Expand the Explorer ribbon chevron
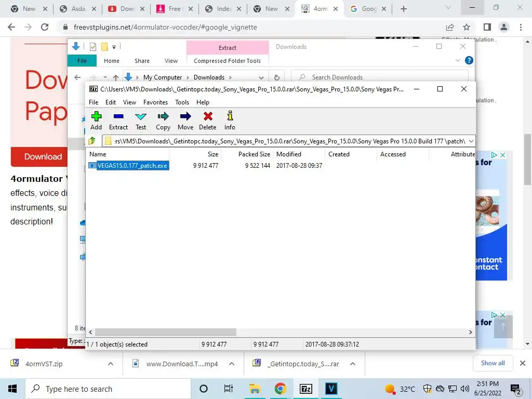 (457, 60)
